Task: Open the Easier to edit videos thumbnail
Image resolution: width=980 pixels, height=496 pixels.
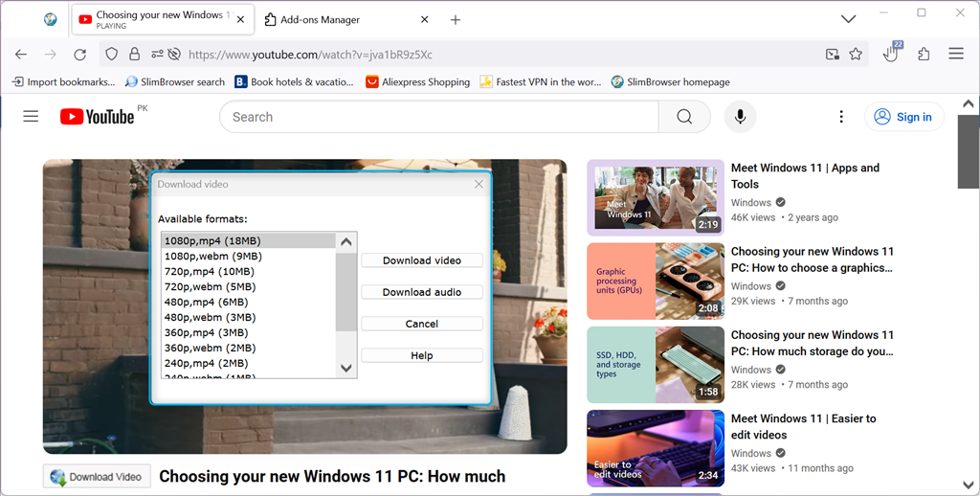Action: point(656,448)
